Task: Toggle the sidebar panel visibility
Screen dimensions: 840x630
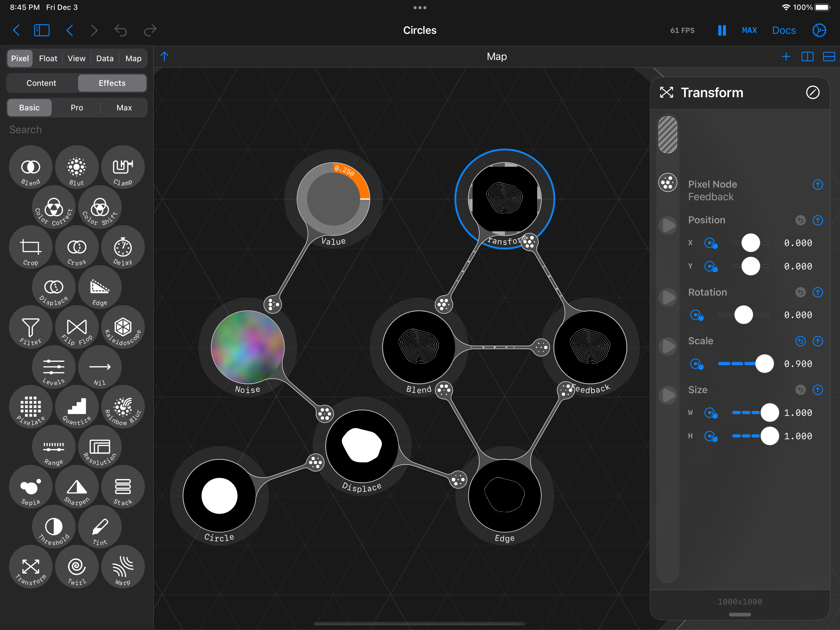Action: 42,30
